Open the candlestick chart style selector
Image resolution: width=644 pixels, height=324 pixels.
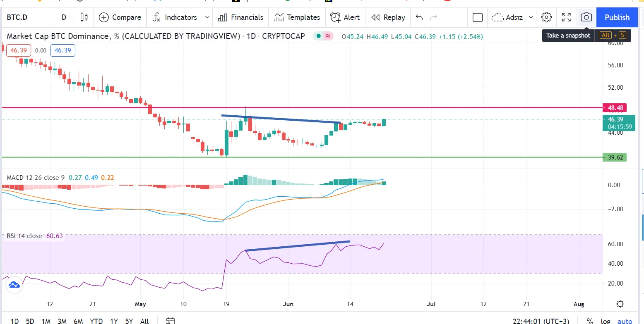84,17
